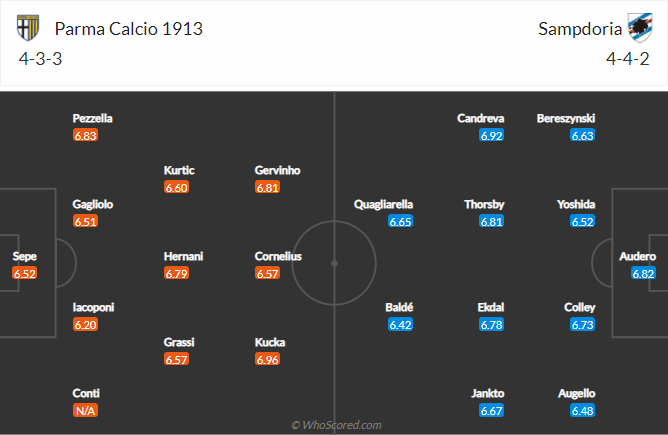Screen dimensions: 668x435
Task: Open the Parma Calcio 1913 team name
Action: 129,29
